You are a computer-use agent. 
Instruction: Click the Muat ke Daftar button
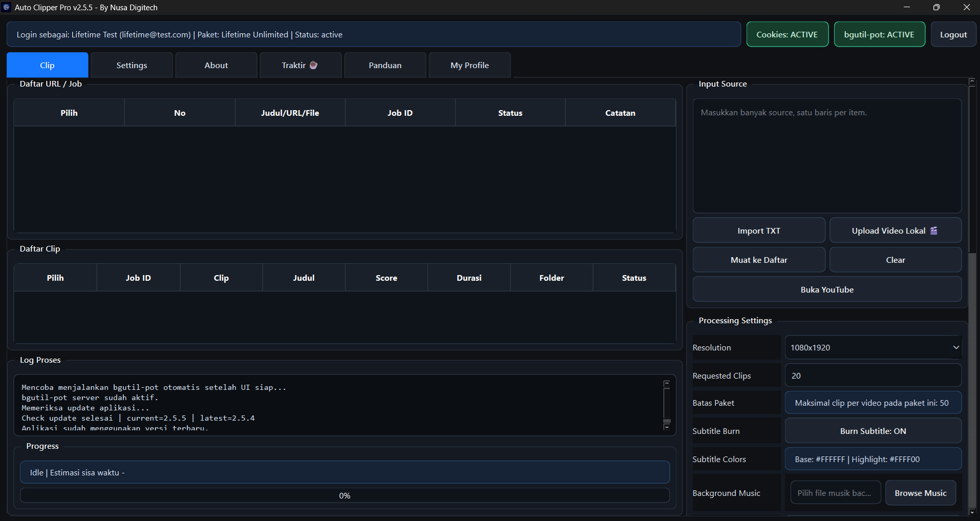coord(759,260)
